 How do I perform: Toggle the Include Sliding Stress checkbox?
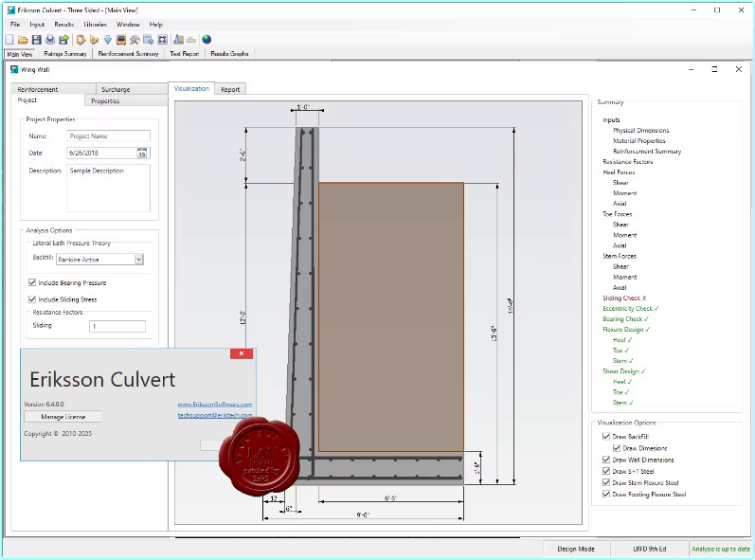[33, 299]
